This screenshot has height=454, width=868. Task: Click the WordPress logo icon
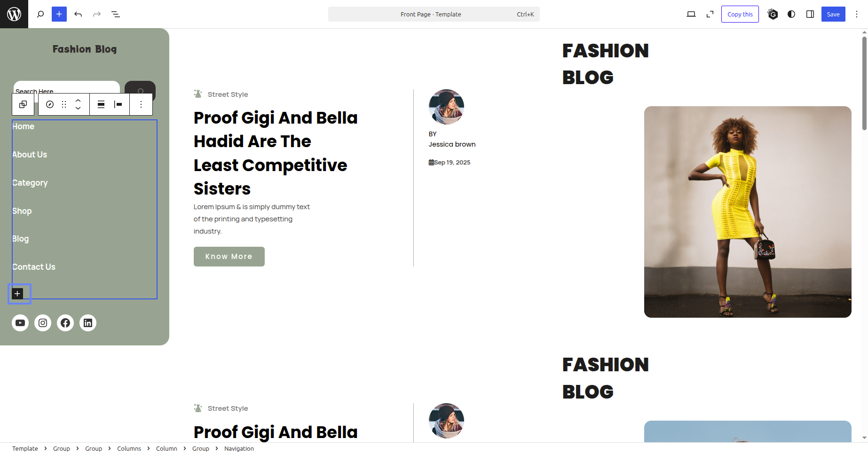pyautogui.click(x=14, y=14)
